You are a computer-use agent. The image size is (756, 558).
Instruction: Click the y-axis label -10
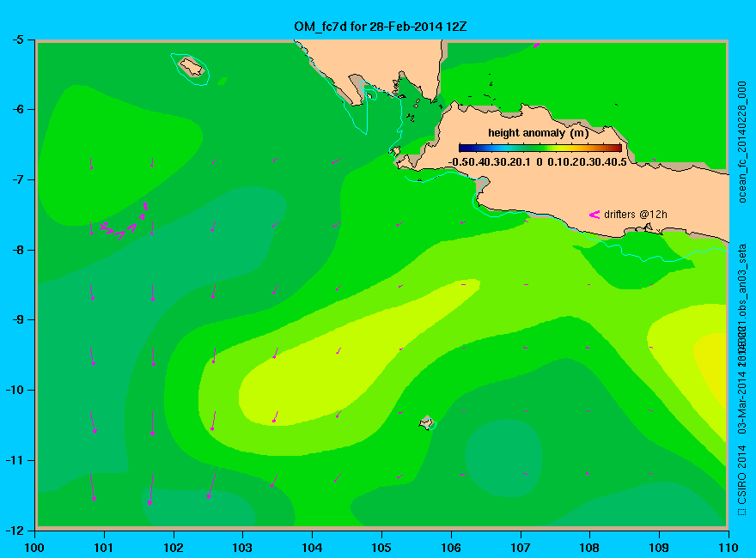pos(14,391)
